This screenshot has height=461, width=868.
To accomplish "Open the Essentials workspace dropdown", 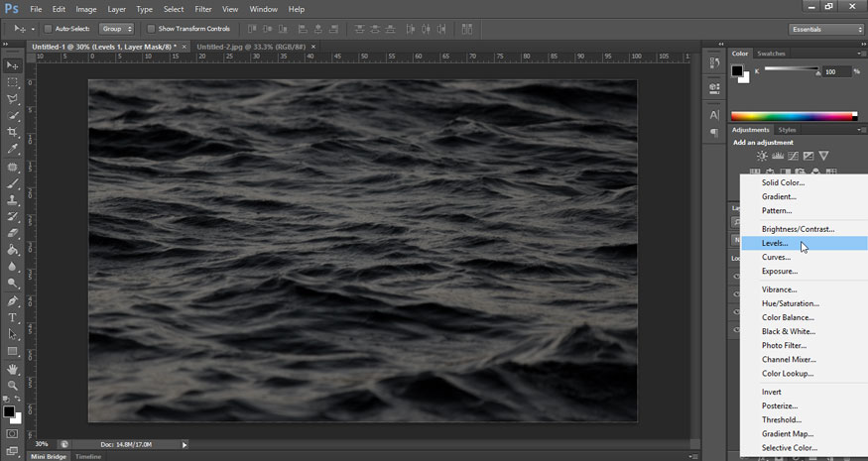I will pos(825,30).
